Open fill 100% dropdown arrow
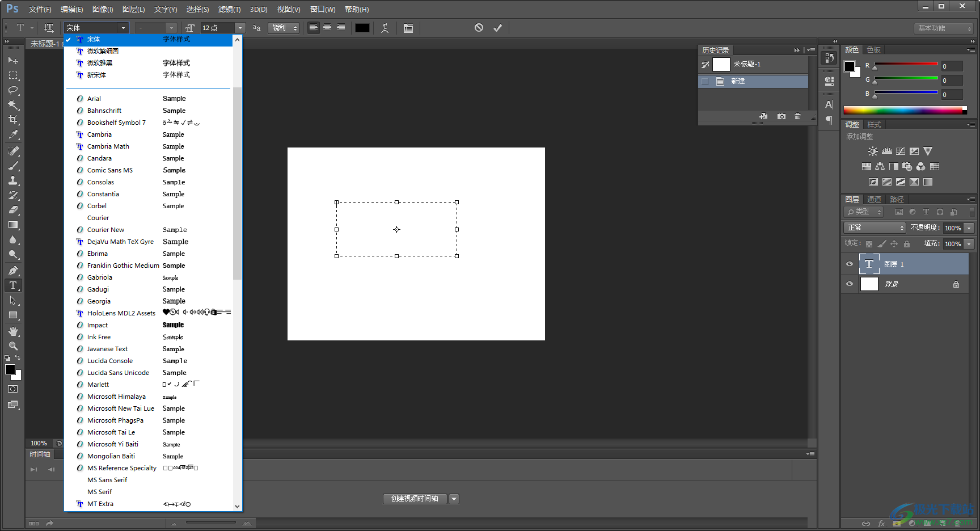The height and width of the screenshot is (531, 980). pos(969,244)
